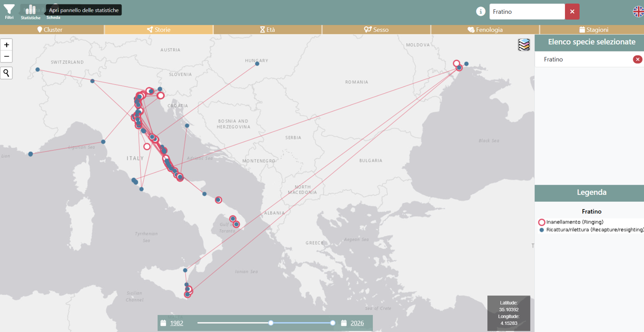Click the Fratino heading in the legend
Image resolution: width=644 pixels, height=332 pixels.
pos(592,211)
